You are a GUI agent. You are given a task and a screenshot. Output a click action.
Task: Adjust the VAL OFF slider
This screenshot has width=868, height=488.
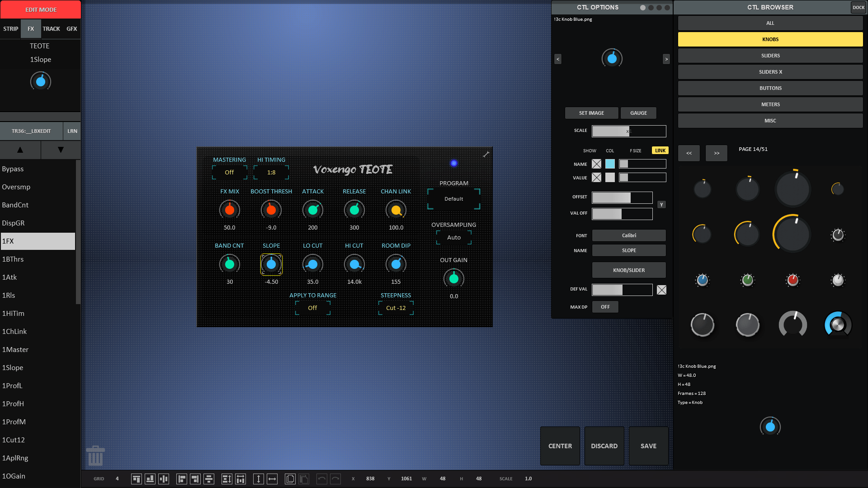[x=622, y=214]
